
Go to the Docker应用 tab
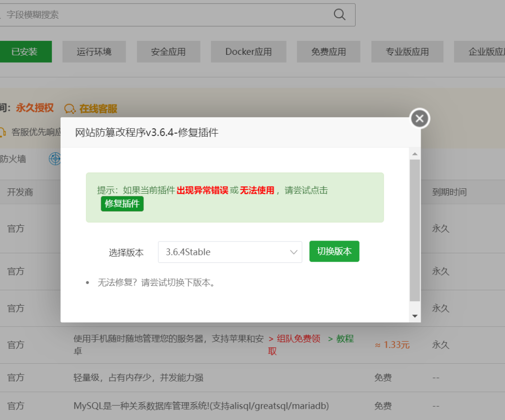[x=249, y=52]
